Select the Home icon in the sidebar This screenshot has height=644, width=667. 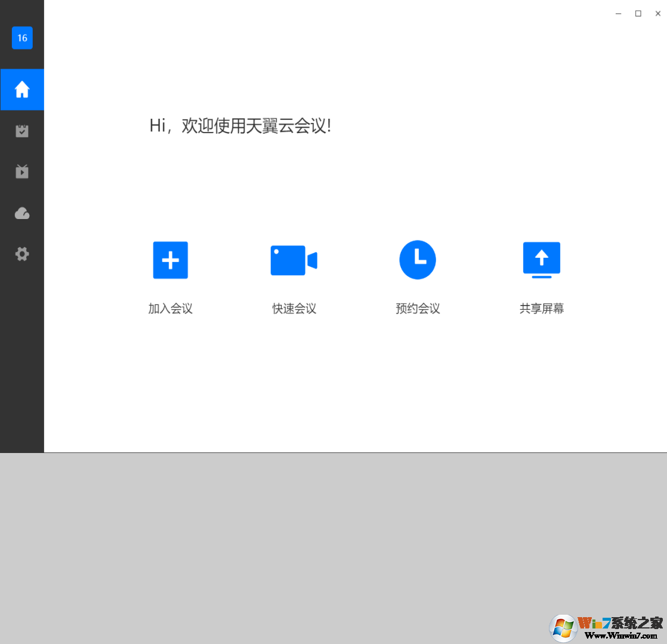point(22,90)
